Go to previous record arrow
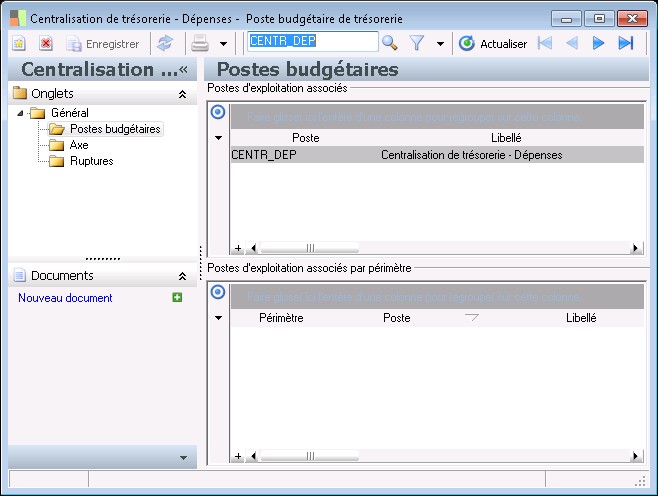 [x=572, y=43]
